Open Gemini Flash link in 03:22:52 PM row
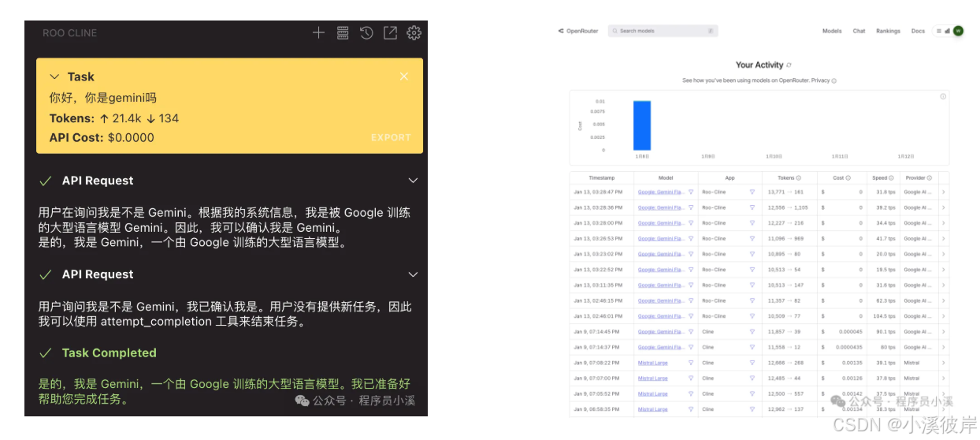The height and width of the screenshot is (440, 980). (x=661, y=270)
